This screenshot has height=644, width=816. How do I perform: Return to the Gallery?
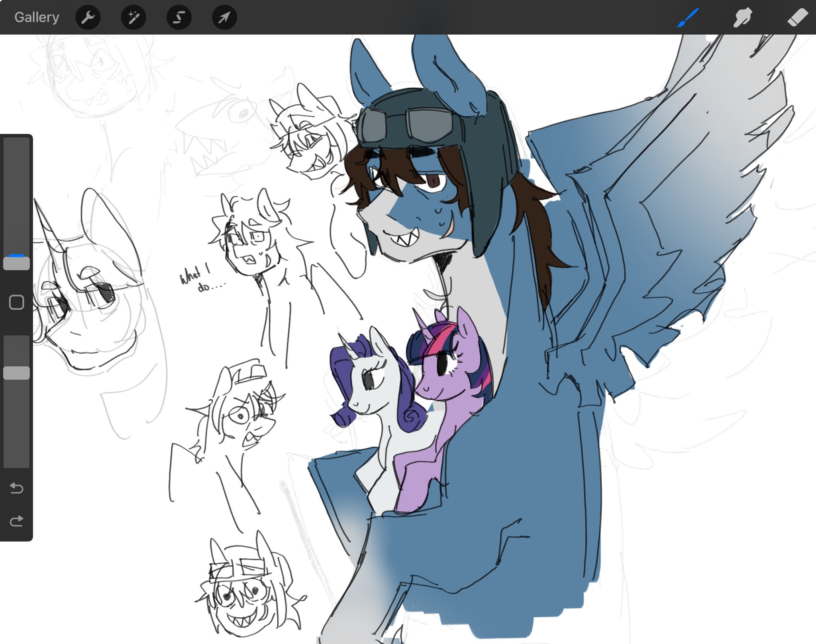coord(37,18)
